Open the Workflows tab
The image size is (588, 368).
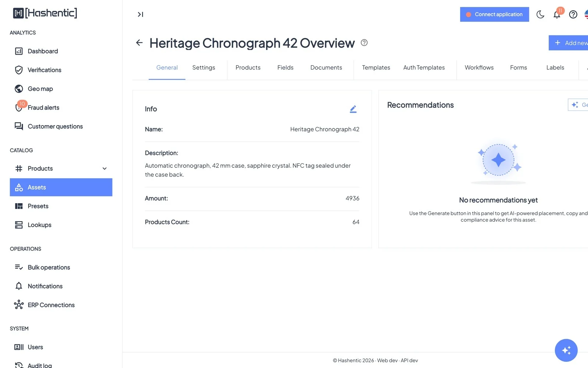pos(479,68)
